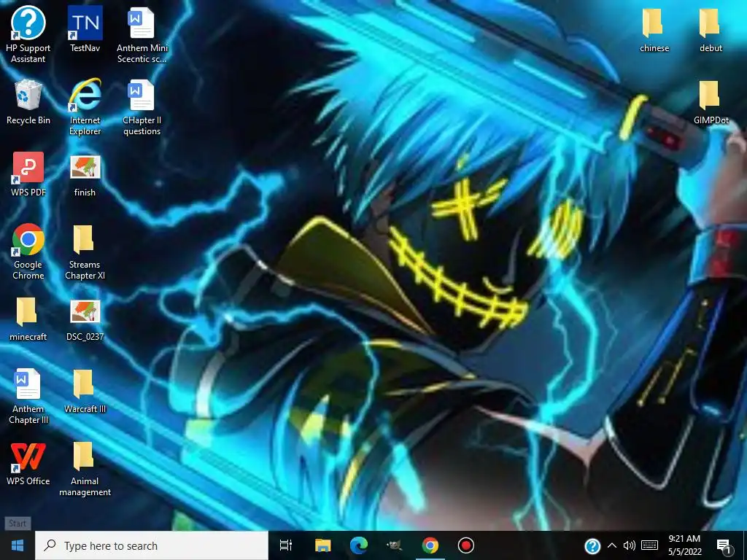Image resolution: width=747 pixels, height=560 pixels.
Task: Select the chinese folder
Action: pyautogui.click(x=654, y=29)
